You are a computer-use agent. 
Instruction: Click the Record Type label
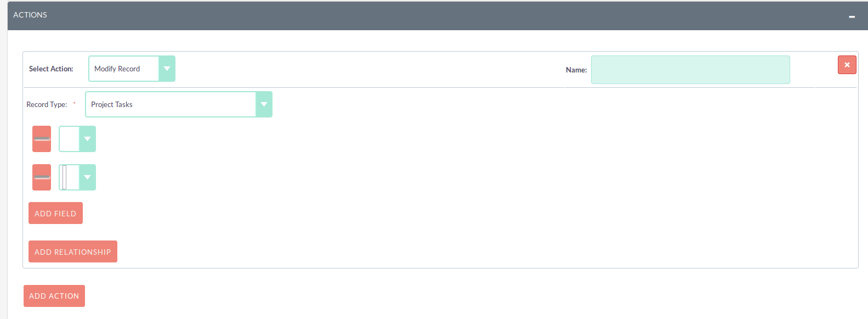click(x=47, y=104)
